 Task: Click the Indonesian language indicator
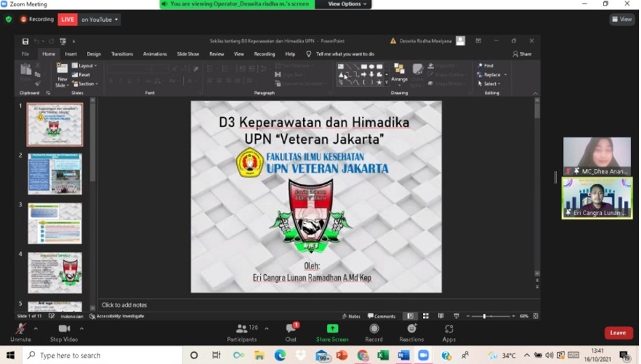click(72, 316)
